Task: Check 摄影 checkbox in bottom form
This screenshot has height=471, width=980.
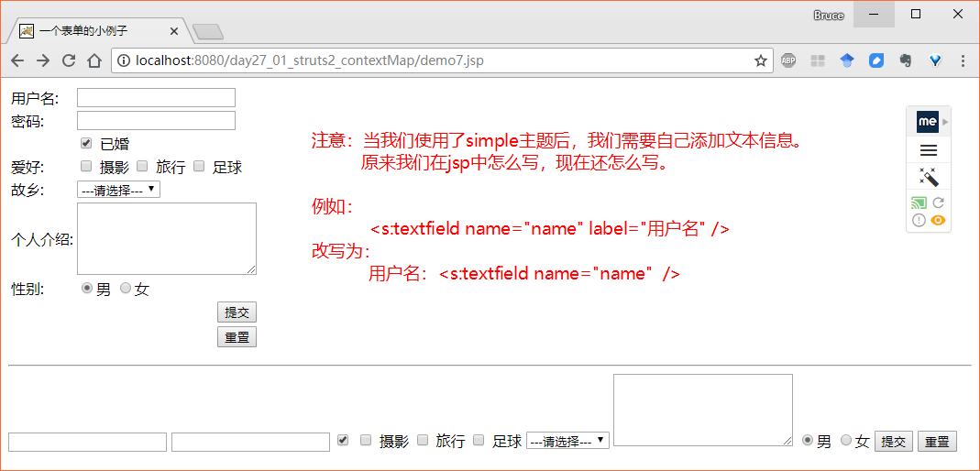Action: point(366,441)
